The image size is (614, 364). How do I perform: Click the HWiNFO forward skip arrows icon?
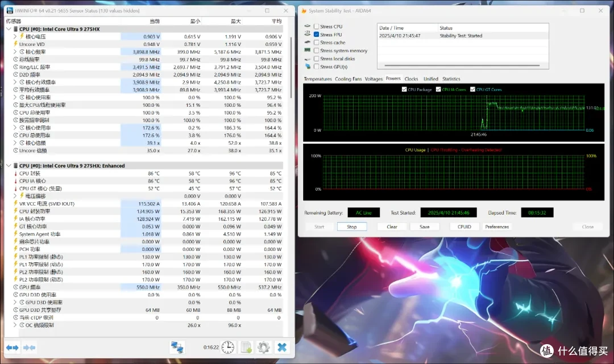click(x=30, y=347)
